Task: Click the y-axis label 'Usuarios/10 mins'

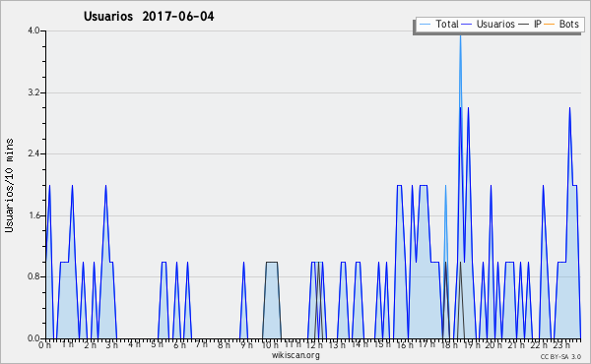Action: 9,185
